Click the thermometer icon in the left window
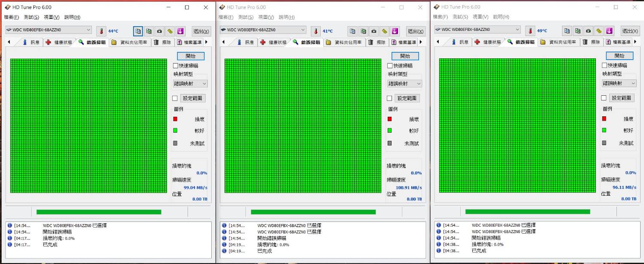 [101, 31]
